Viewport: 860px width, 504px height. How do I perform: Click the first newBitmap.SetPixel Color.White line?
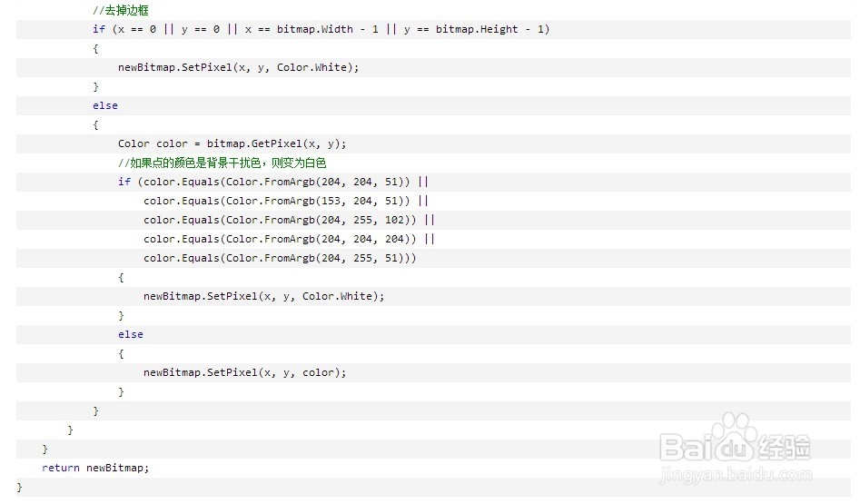pyautogui.click(x=239, y=67)
